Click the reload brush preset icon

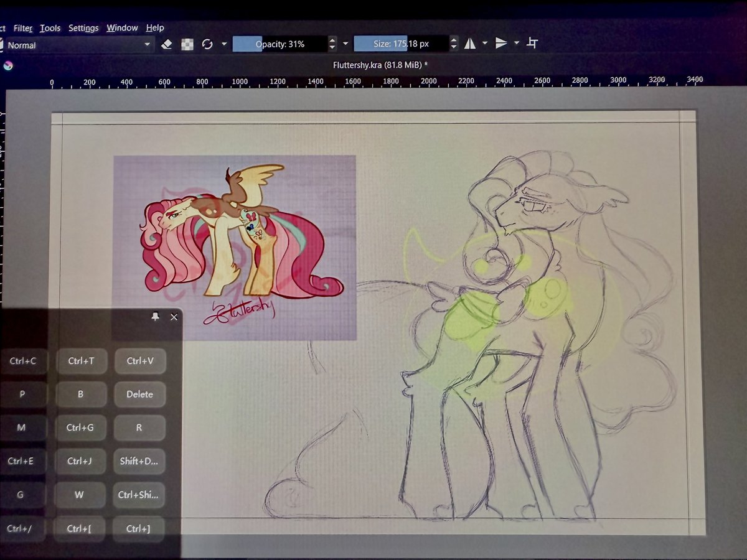point(207,44)
